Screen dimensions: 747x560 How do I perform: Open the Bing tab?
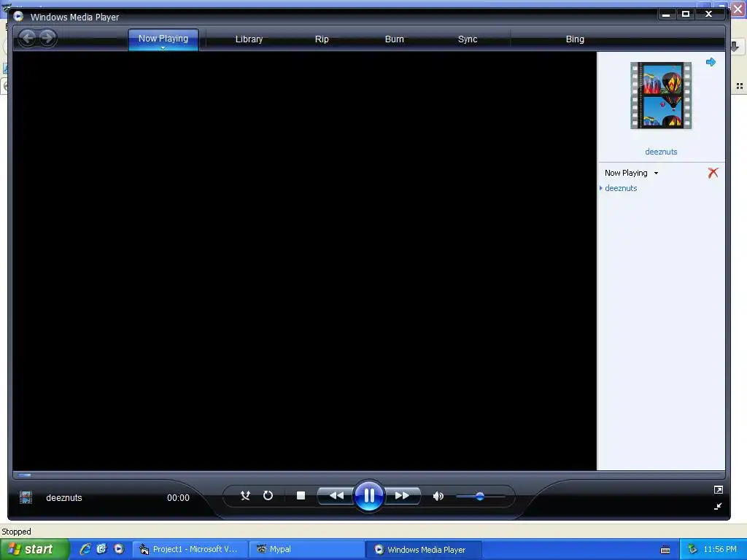575,39
